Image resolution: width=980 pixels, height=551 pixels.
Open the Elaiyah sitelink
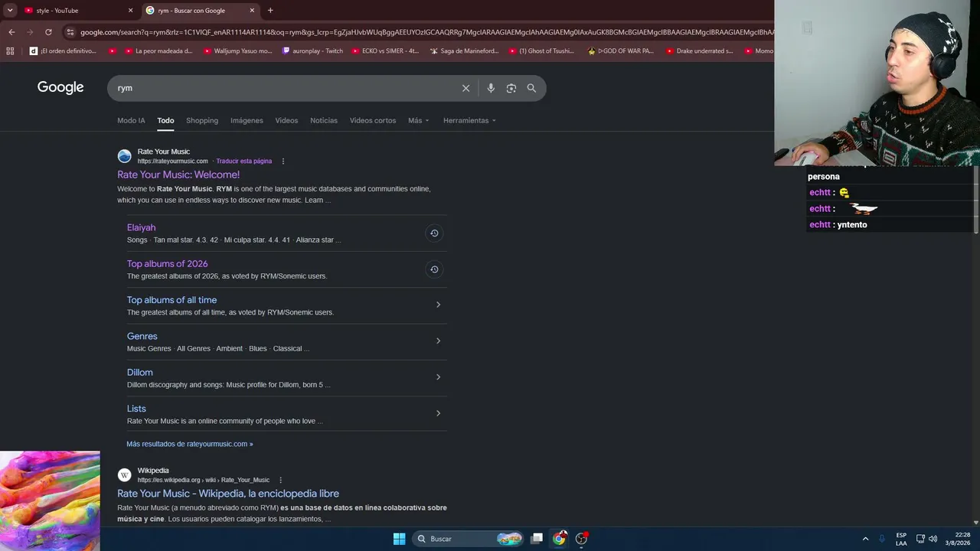point(141,227)
